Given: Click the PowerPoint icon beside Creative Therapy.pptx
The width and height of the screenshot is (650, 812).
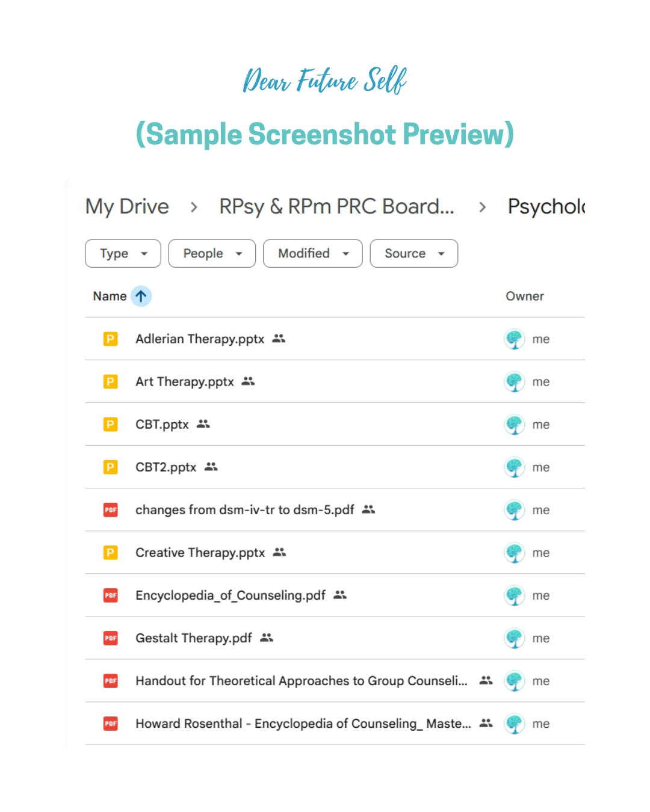Looking at the screenshot, I should (111, 553).
